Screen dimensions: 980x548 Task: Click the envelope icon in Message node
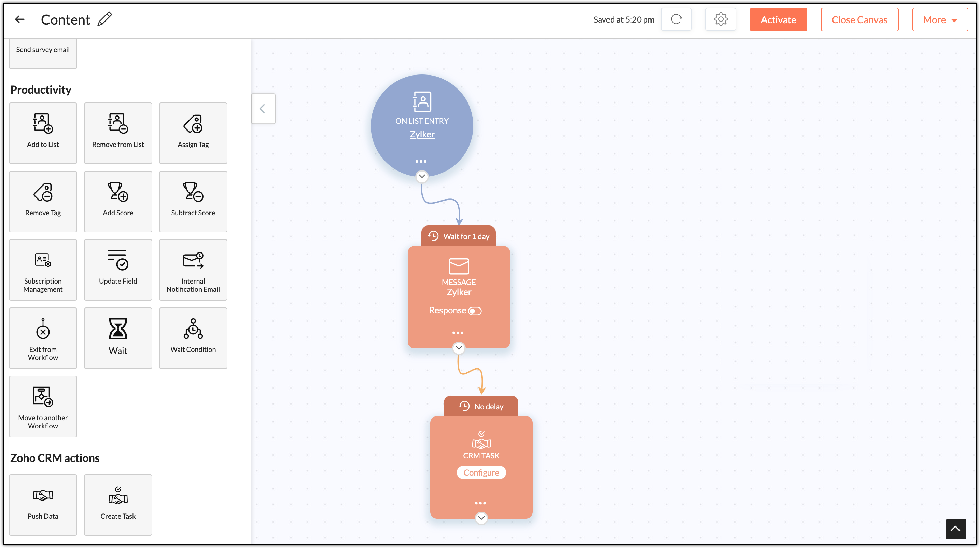pyautogui.click(x=459, y=266)
